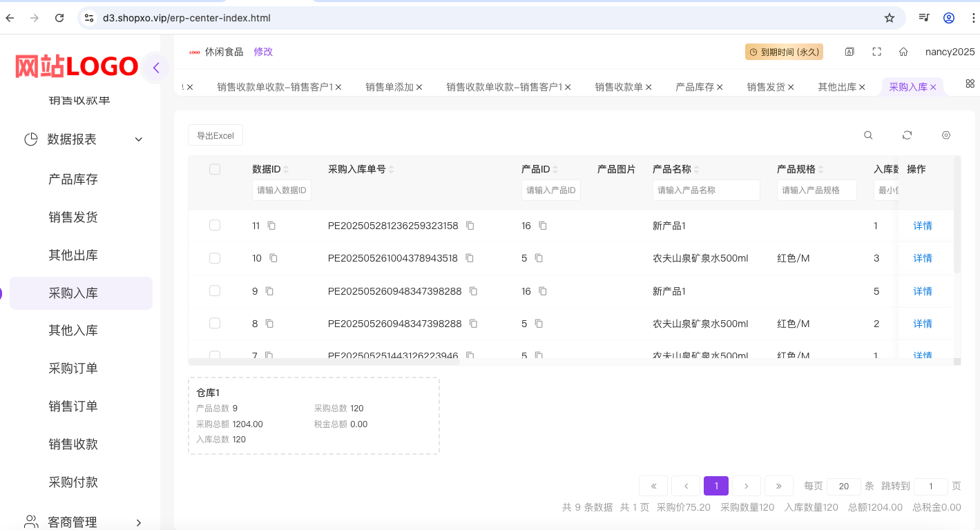Screen dimensions: 980x530
Task: Open 详情 for data ID 11
Action: tap(923, 226)
